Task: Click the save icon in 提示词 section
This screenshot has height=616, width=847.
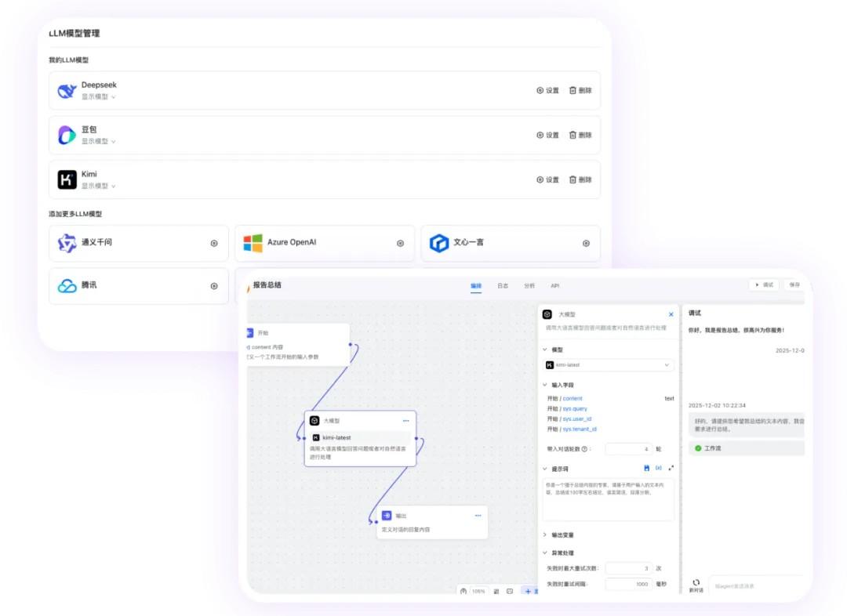Action: [x=646, y=468]
